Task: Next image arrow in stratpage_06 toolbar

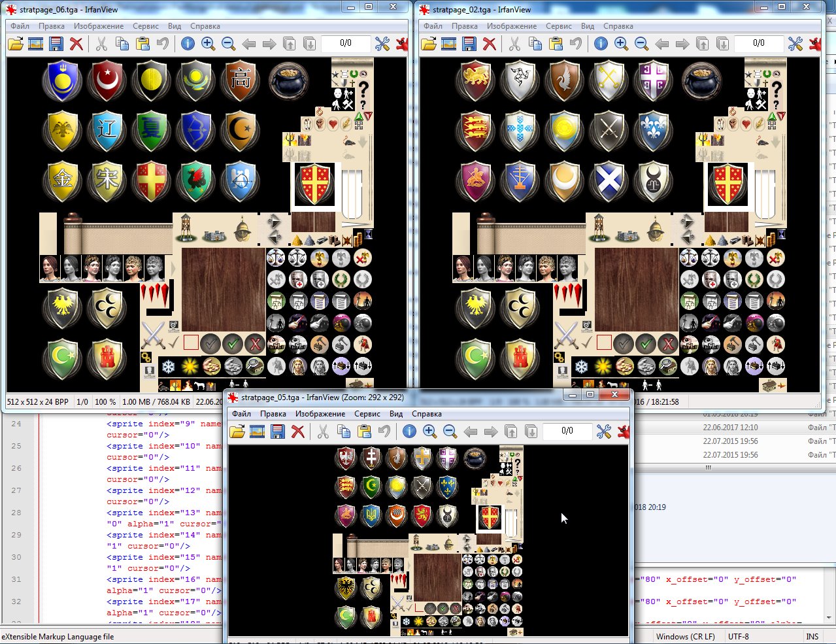Action: 269,44
